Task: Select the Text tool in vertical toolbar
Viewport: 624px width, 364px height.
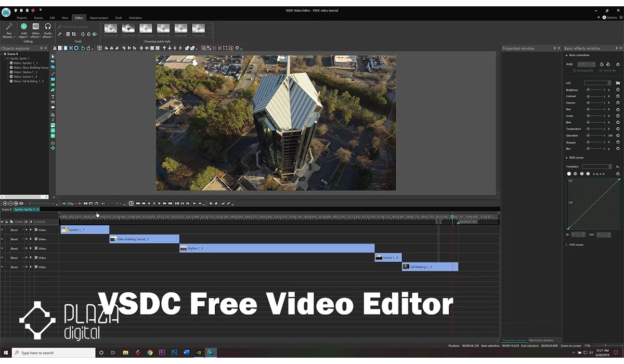Action: (x=53, y=97)
